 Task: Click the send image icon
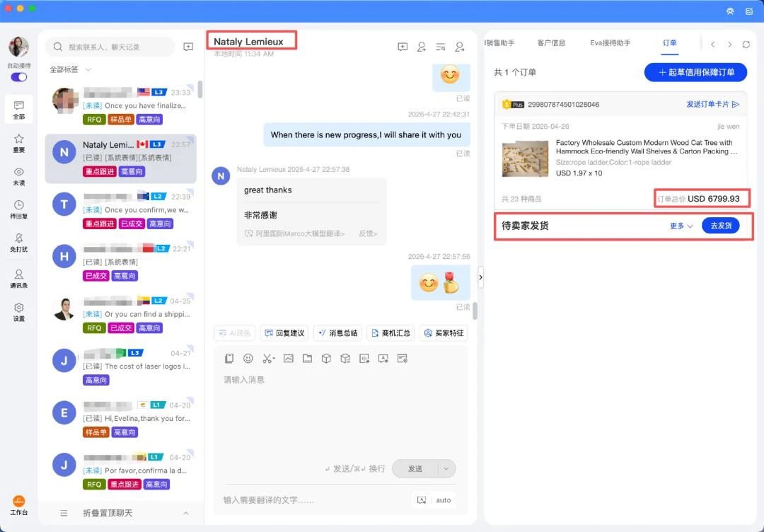(289, 359)
